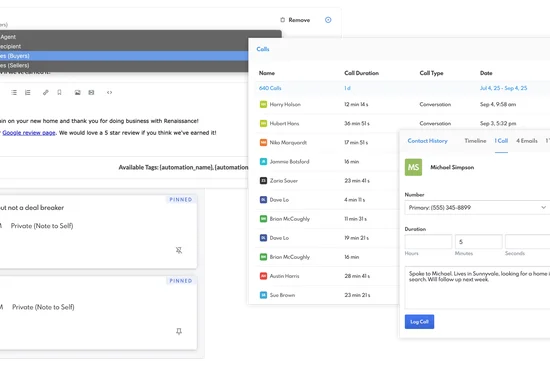This screenshot has height=366, width=550.
Task: Click Jammie Botsford's avatar icon
Action: tap(263, 162)
